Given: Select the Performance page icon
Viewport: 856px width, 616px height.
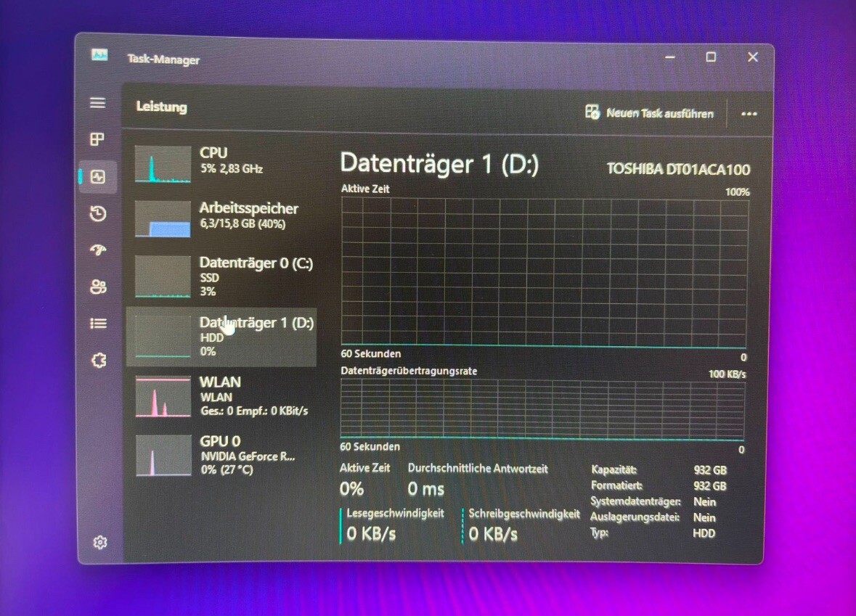Looking at the screenshot, I should (97, 176).
